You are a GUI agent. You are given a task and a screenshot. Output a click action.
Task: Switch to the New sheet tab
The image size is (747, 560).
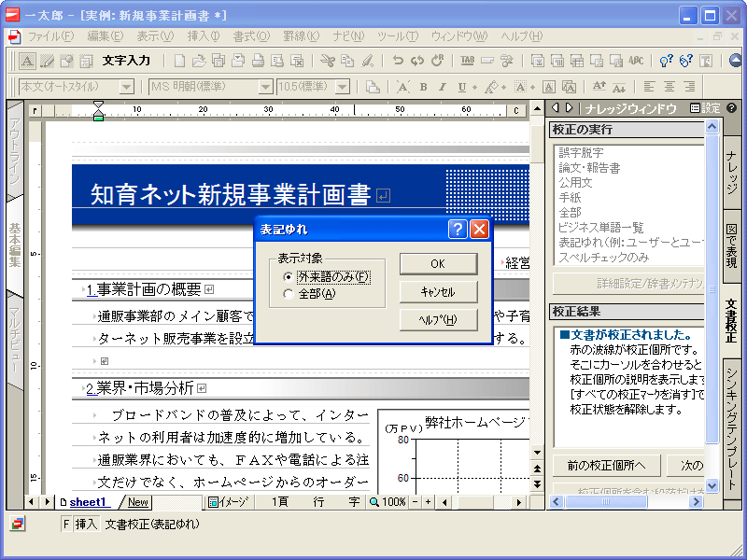137,502
